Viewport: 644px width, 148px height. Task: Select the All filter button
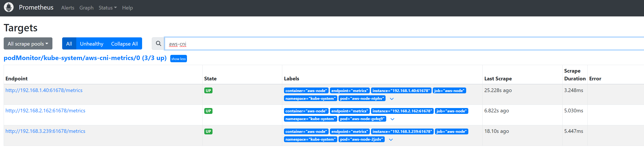click(x=69, y=44)
